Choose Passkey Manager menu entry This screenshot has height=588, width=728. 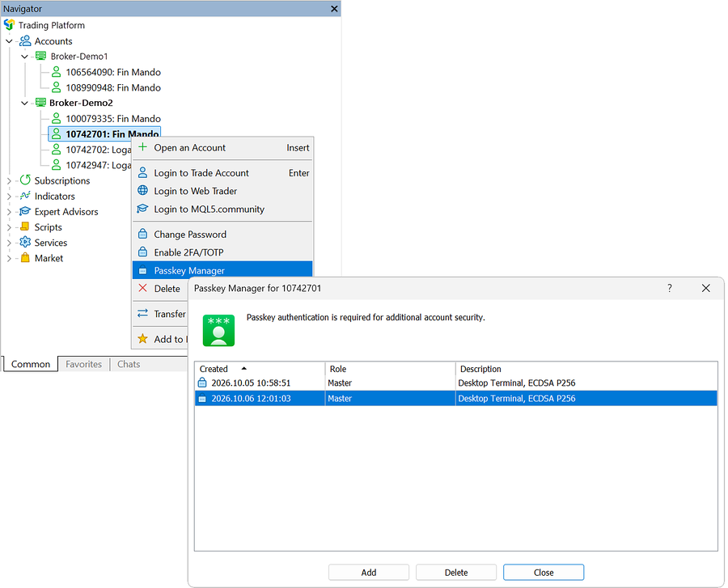[223, 270]
